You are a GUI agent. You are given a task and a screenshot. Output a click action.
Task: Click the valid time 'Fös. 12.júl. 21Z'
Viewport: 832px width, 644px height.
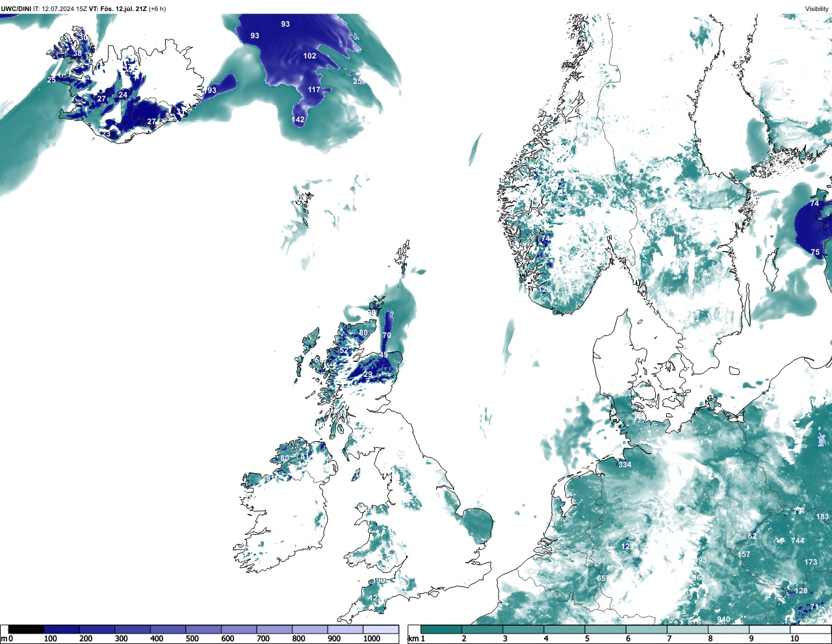click(123, 9)
